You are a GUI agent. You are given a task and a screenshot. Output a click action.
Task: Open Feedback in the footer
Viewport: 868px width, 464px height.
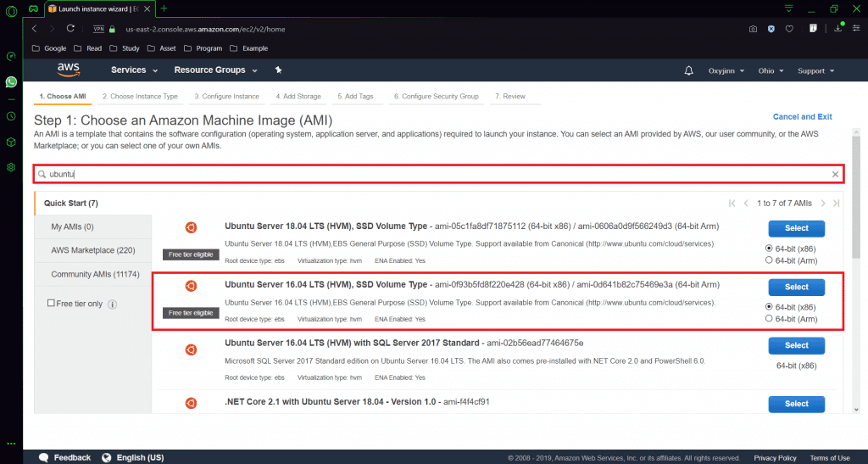(65, 457)
